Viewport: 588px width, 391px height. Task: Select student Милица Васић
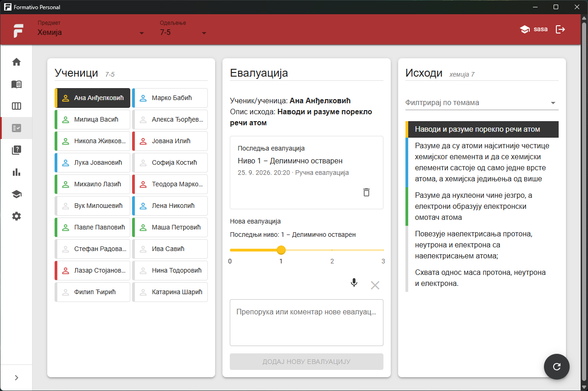(92, 119)
